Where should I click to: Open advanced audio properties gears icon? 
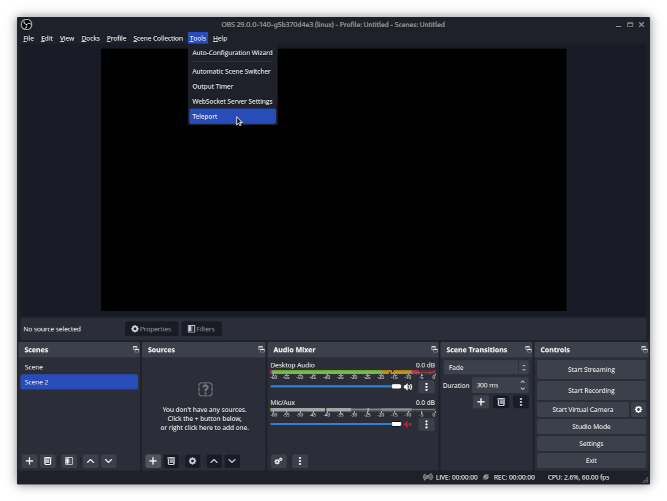278,461
